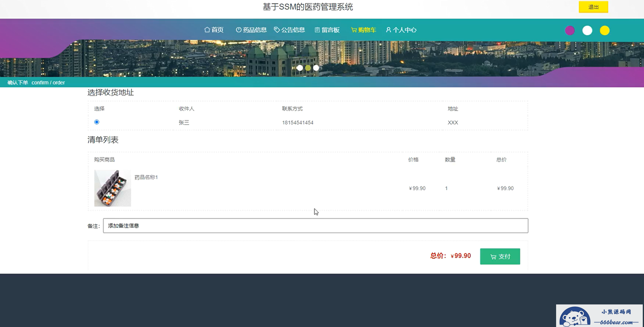Click the pill box product thumbnail

coord(112,188)
